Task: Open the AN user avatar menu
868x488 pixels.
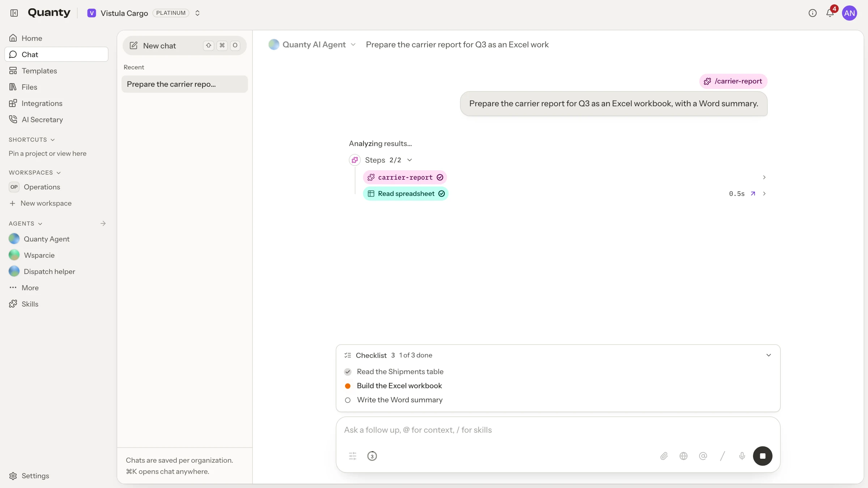Action: point(849,13)
